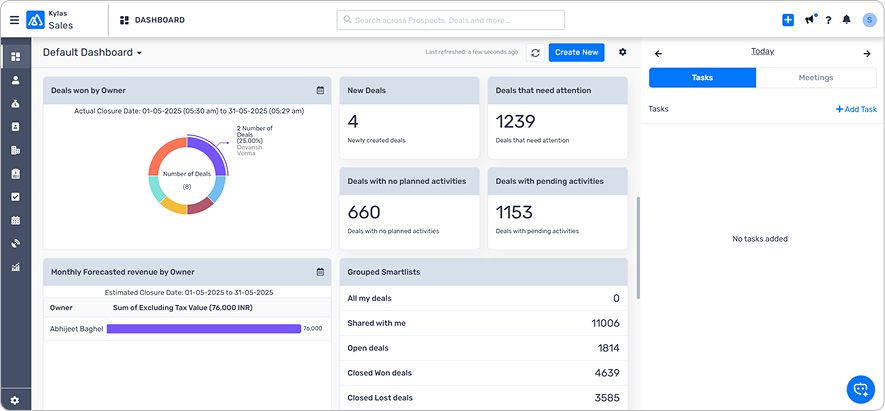Open dashboard settings gear
The image size is (885, 411).
click(623, 52)
